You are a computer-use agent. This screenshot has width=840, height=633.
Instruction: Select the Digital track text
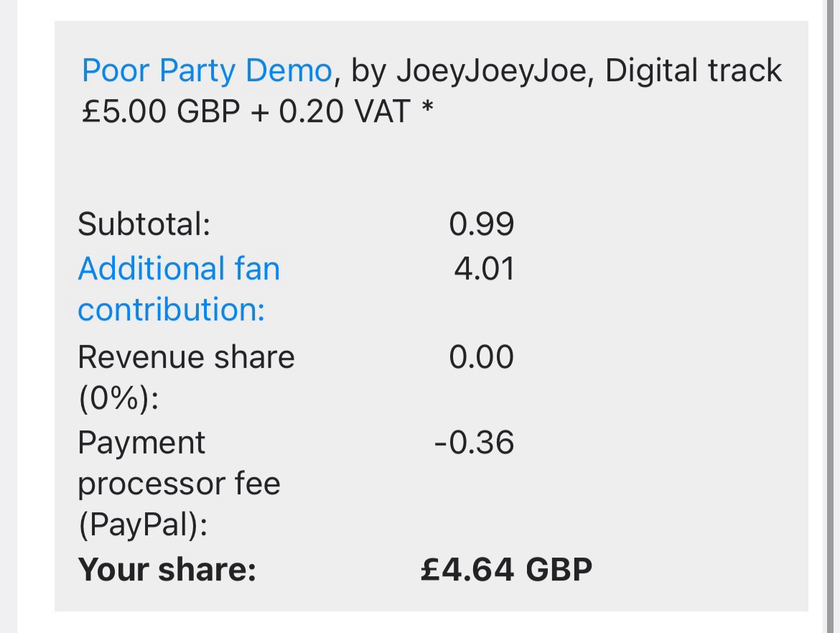pyautogui.click(x=694, y=71)
